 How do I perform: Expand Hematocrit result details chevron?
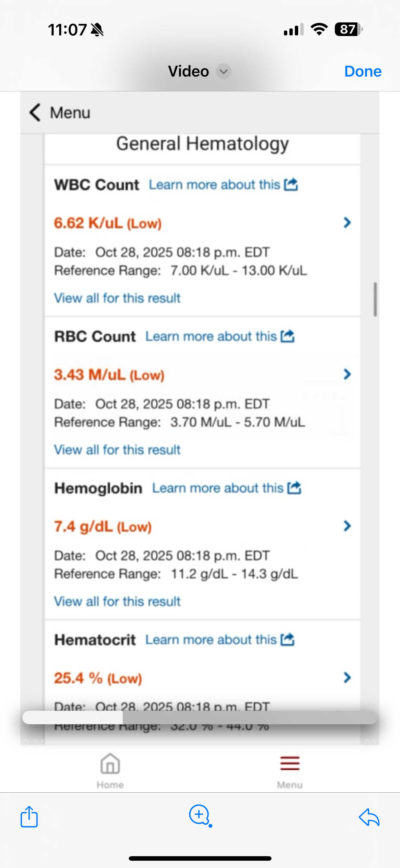347,678
